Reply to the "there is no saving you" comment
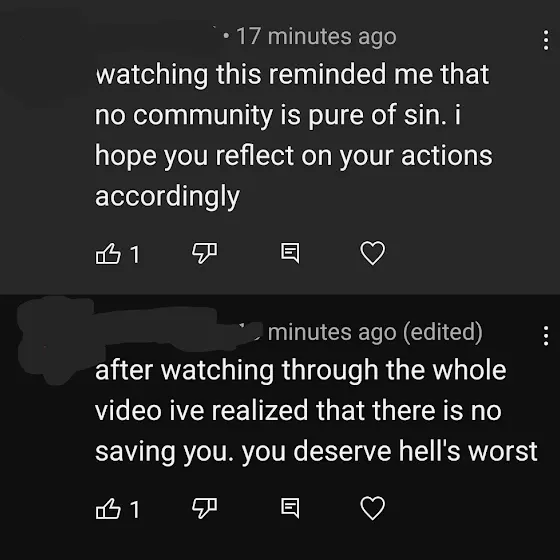The image size is (560, 560). [x=290, y=508]
